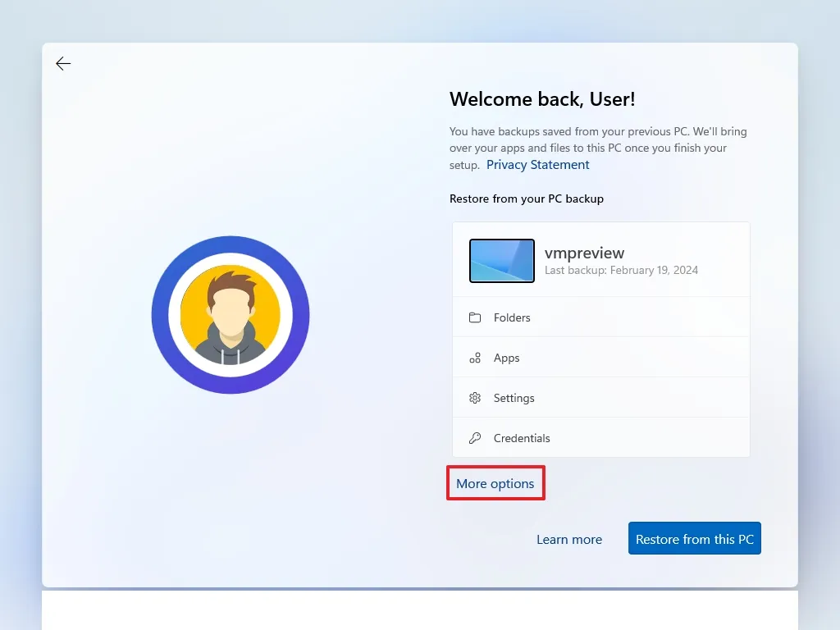Open the More options link
The width and height of the screenshot is (840, 630).
click(x=495, y=483)
